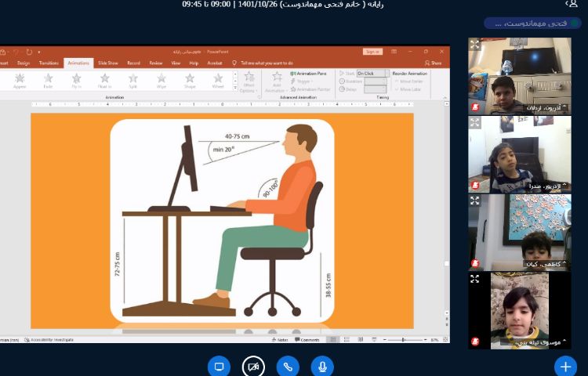Select the Fly In animation effect

76,80
